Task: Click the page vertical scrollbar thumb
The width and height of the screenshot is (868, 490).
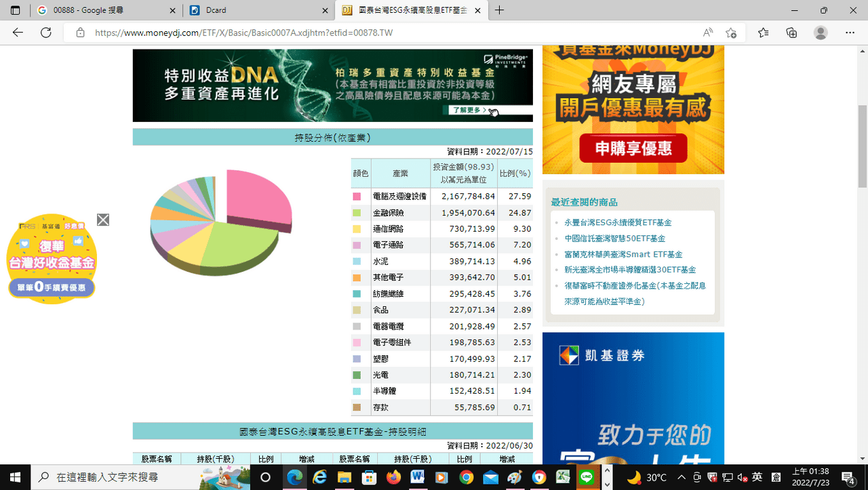Action: click(x=863, y=146)
